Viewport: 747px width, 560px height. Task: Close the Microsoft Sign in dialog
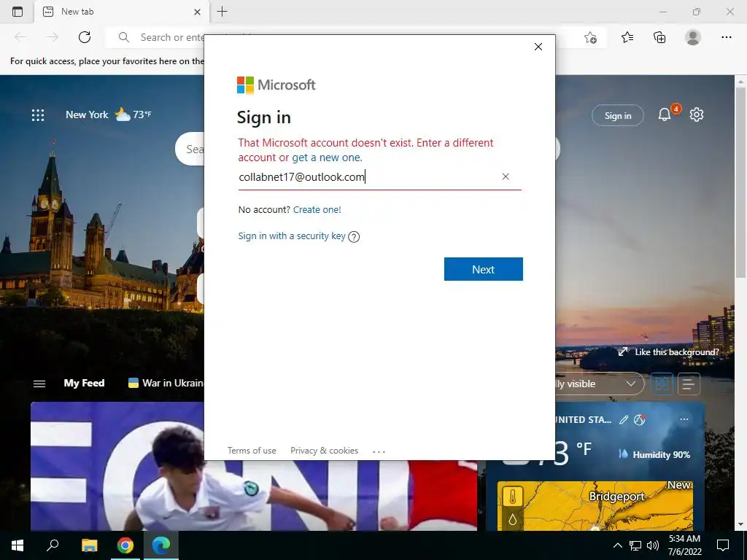coord(538,47)
